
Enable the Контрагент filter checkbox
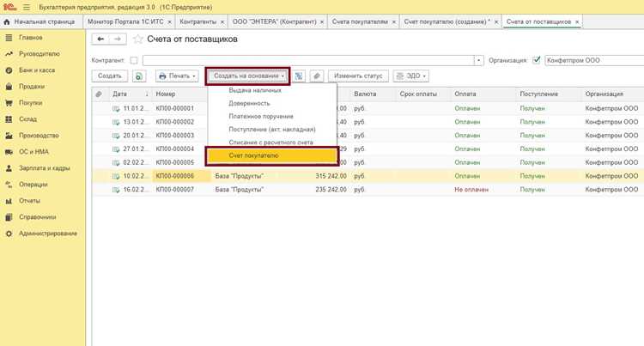134,60
